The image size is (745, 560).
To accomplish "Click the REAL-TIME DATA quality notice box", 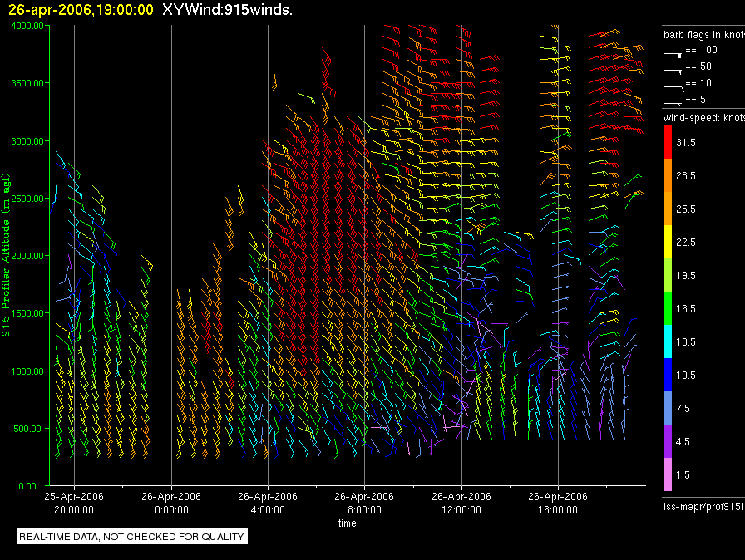I will (132, 537).
